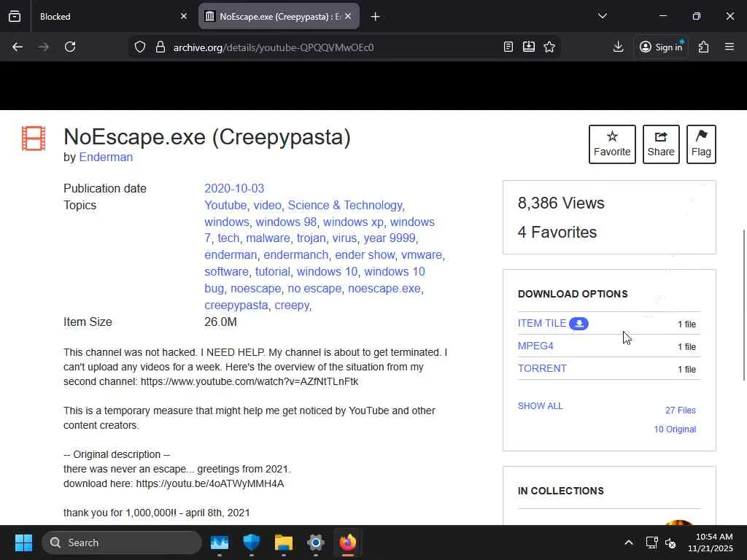
Task: Open the vmware topic link
Action: (x=421, y=254)
